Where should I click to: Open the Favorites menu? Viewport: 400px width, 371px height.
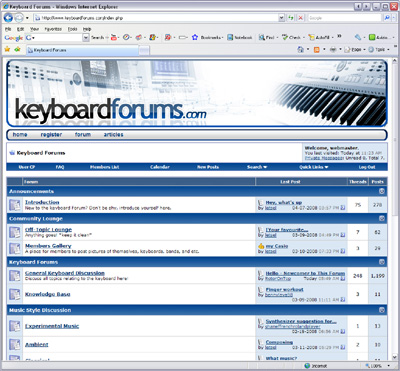[x=53, y=29]
